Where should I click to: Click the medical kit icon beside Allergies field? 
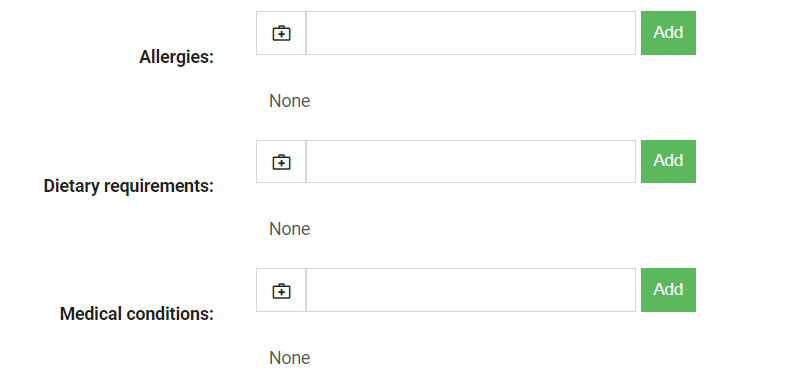coord(281,33)
